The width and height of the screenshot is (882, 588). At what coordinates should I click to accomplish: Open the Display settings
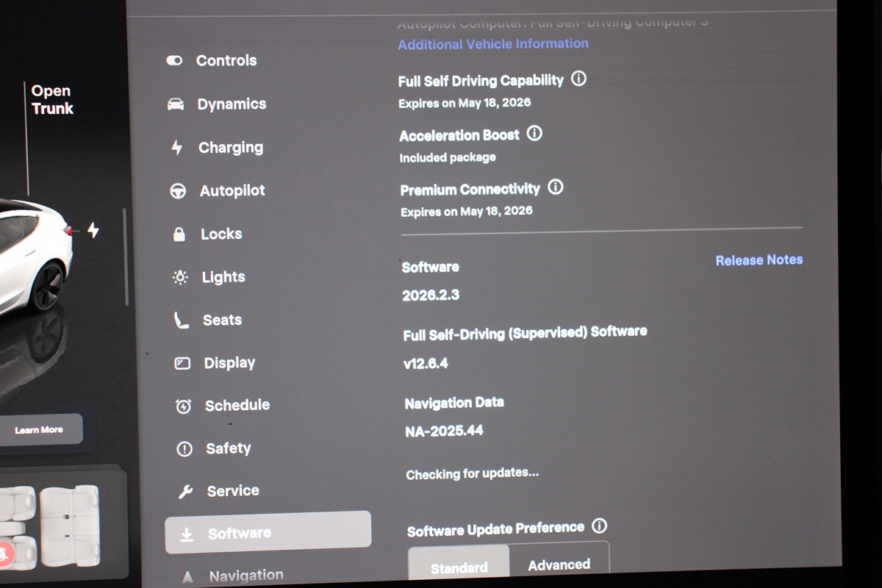pos(229,363)
